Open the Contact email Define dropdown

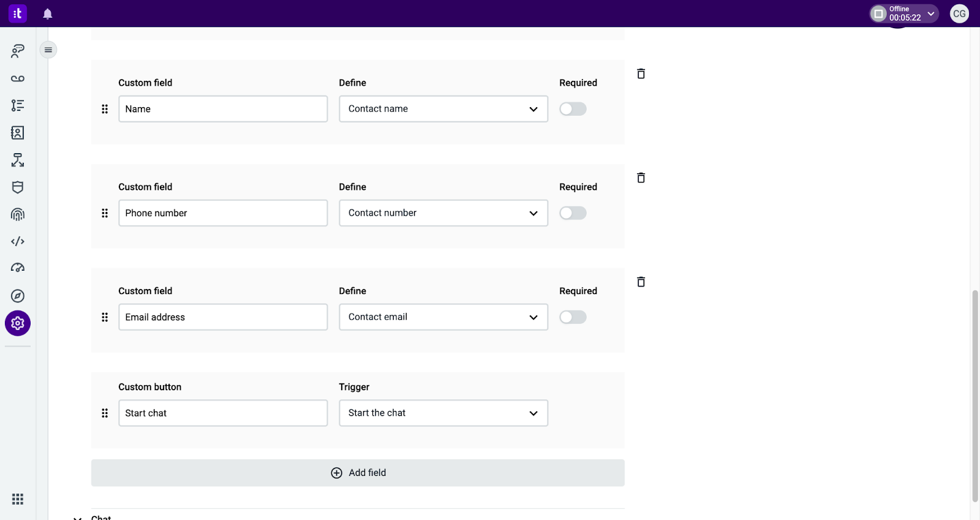click(x=443, y=317)
